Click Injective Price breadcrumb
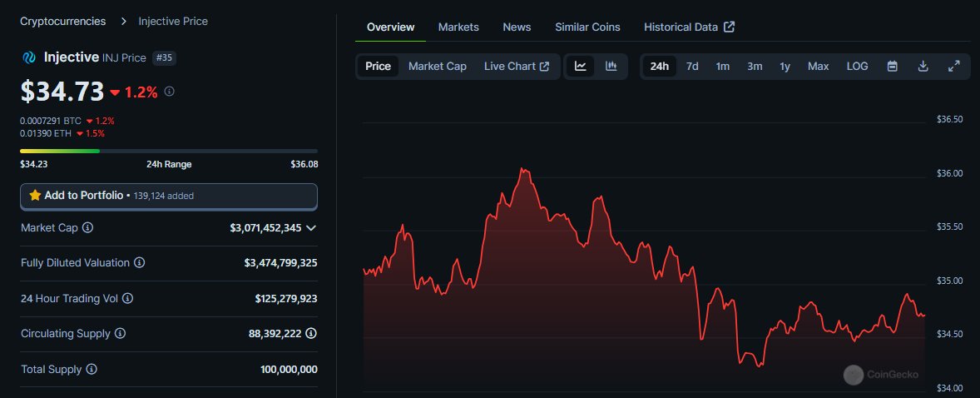The width and height of the screenshot is (980, 398). tap(173, 22)
